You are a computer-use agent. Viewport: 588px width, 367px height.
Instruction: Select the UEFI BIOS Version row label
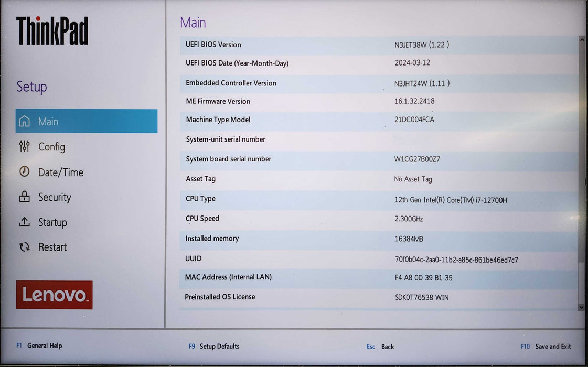click(x=213, y=44)
